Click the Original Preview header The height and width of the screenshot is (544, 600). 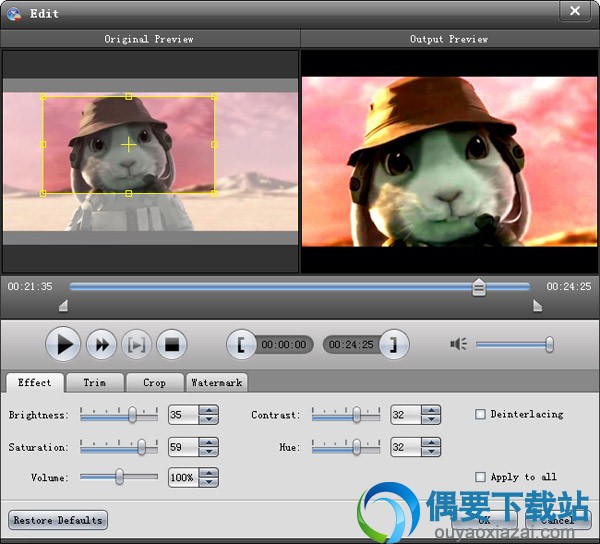point(149,39)
